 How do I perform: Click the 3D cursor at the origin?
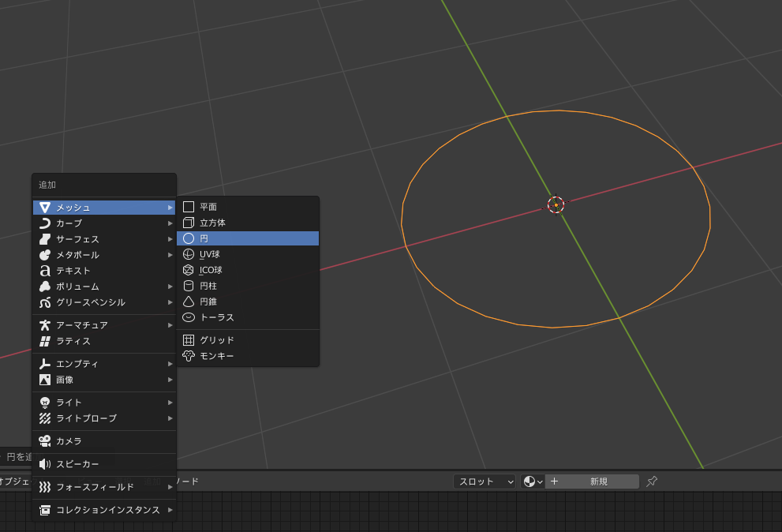[x=556, y=204]
